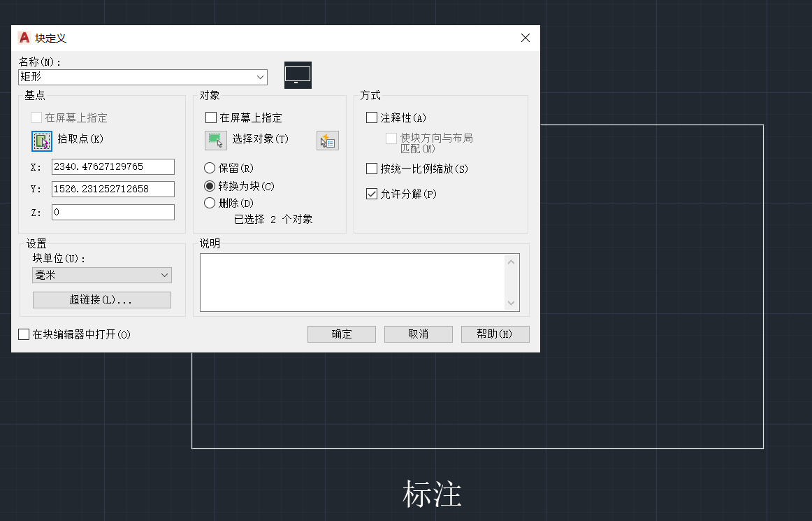Check 在屏幕上指定 under 基点 section
Image resolution: width=812 pixels, height=521 pixels.
pyautogui.click(x=36, y=117)
